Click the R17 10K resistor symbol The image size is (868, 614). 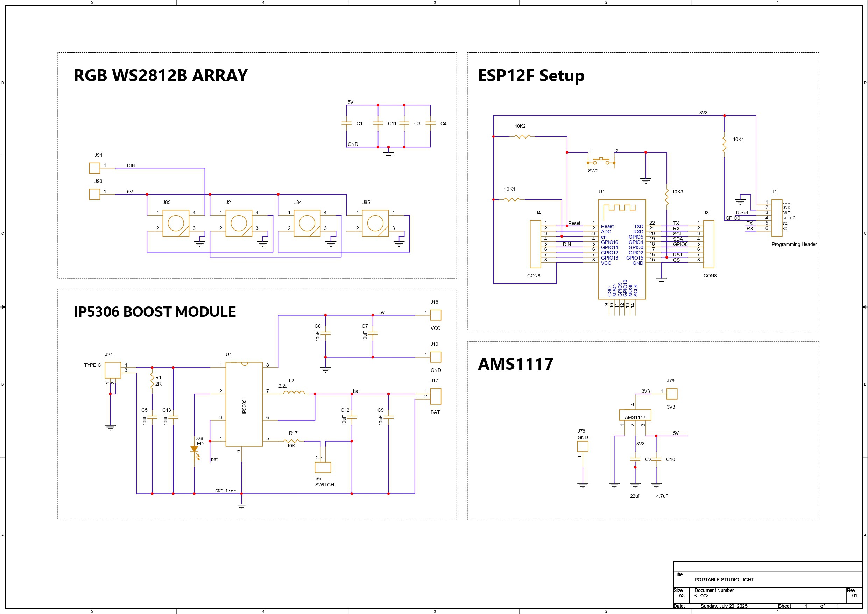click(291, 441)
